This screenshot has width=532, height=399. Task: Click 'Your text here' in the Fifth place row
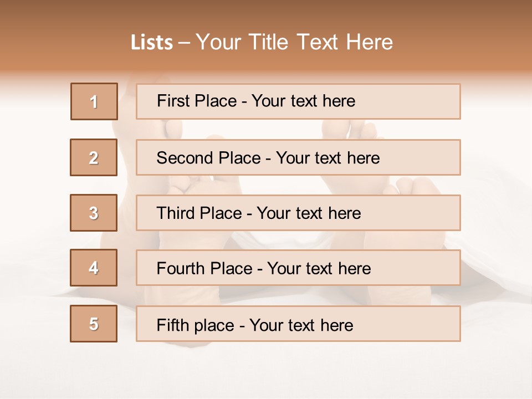pyautogui.click(x=301, y=325)
